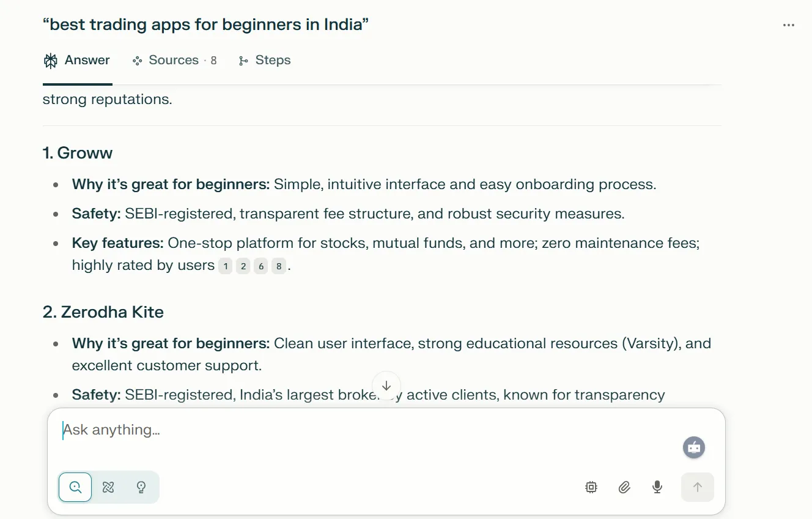The width and height of the screenshot is (812, 519).
Task: Click the "Safety:" label under Zerodha Kite
Action: coord(97,395)
